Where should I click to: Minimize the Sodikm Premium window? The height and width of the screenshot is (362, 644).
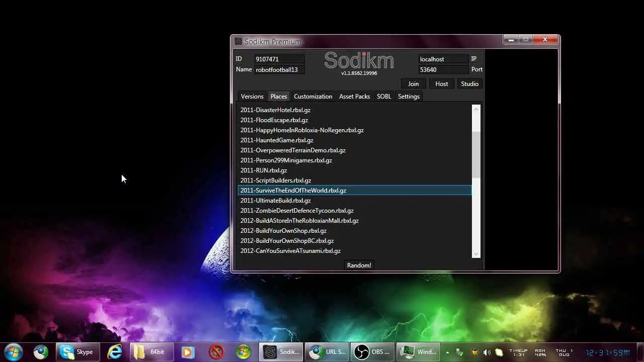pos(511,39)
